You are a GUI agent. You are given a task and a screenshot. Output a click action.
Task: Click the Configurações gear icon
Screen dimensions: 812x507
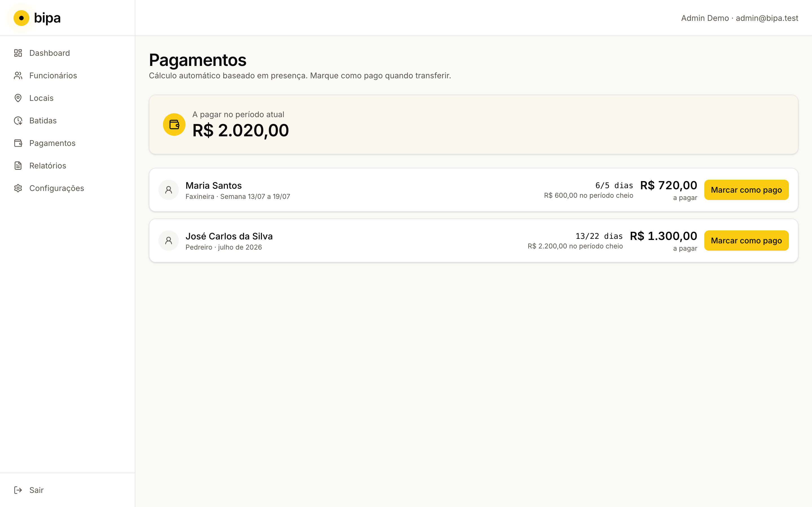tap(18, 188)
